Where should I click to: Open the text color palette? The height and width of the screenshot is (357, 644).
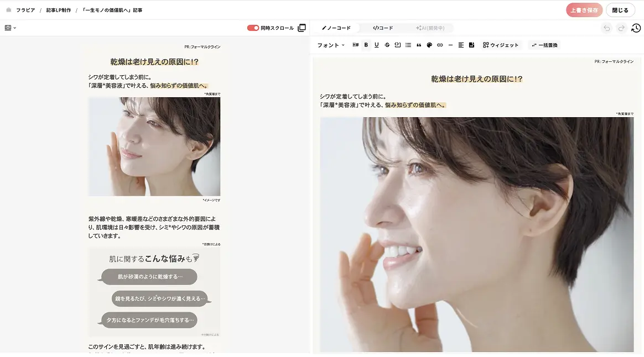[428, 45]
